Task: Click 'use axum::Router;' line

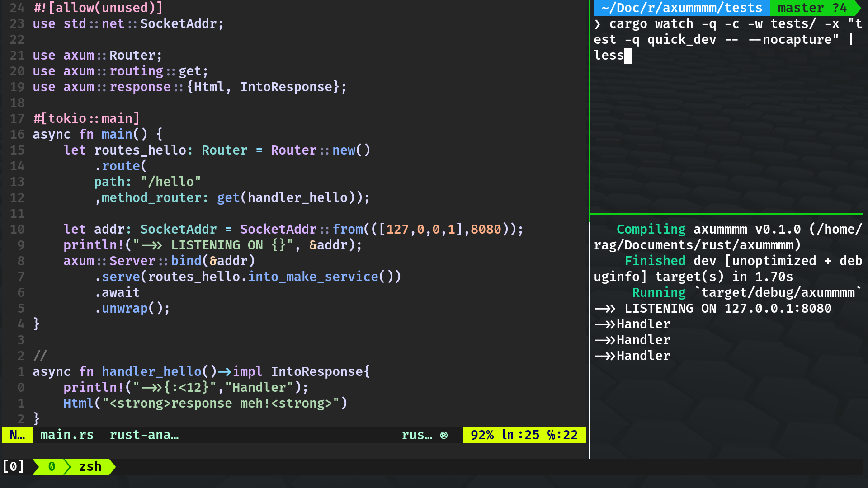Action: tap(97, 56)
